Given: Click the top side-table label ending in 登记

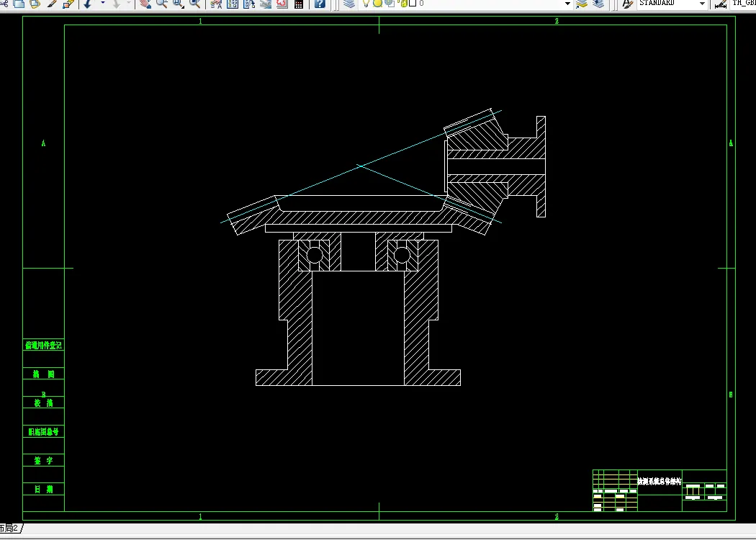Looking at the screenshot, I should (x=43, y=345).
